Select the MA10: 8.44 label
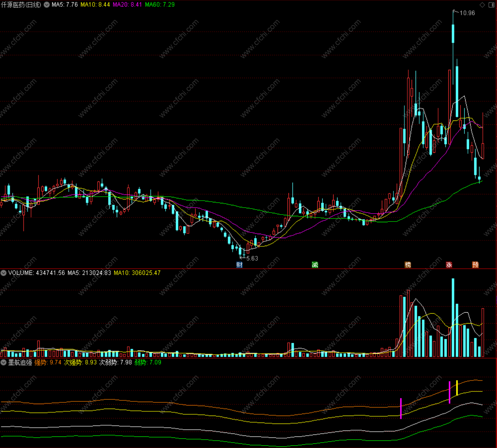Viewport: 497px width, 448px height. pyautogui.click(x=95, y=5)
